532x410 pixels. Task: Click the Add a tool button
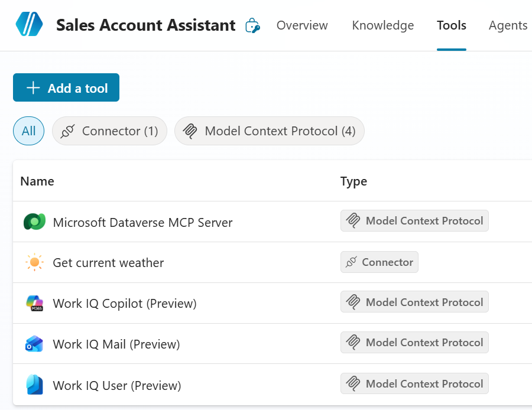66,87
